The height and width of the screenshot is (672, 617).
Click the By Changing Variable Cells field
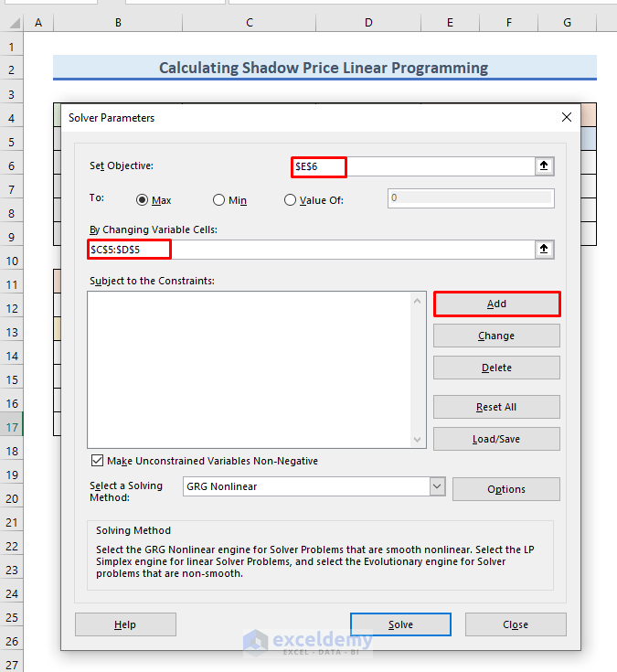(x=312, y=250)
